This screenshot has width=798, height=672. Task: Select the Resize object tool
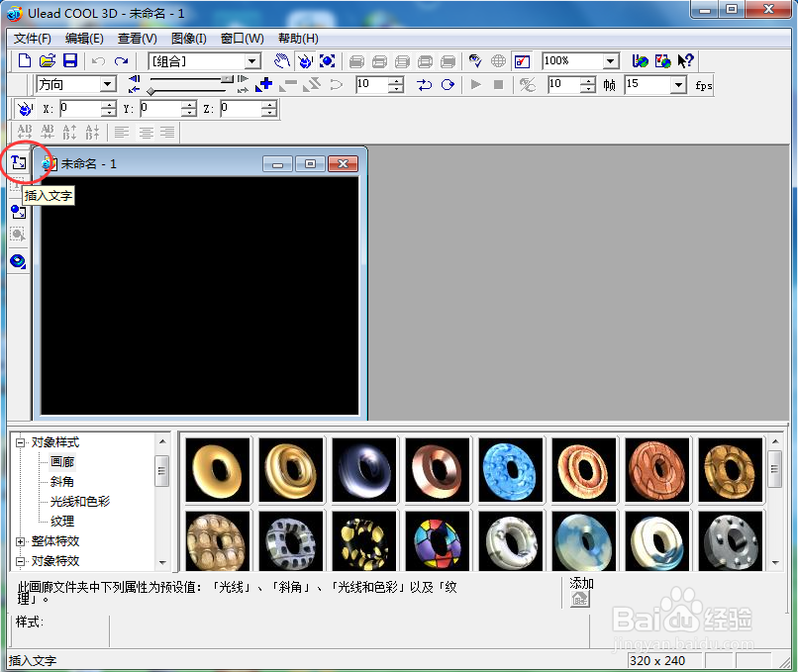click(328, 61)
